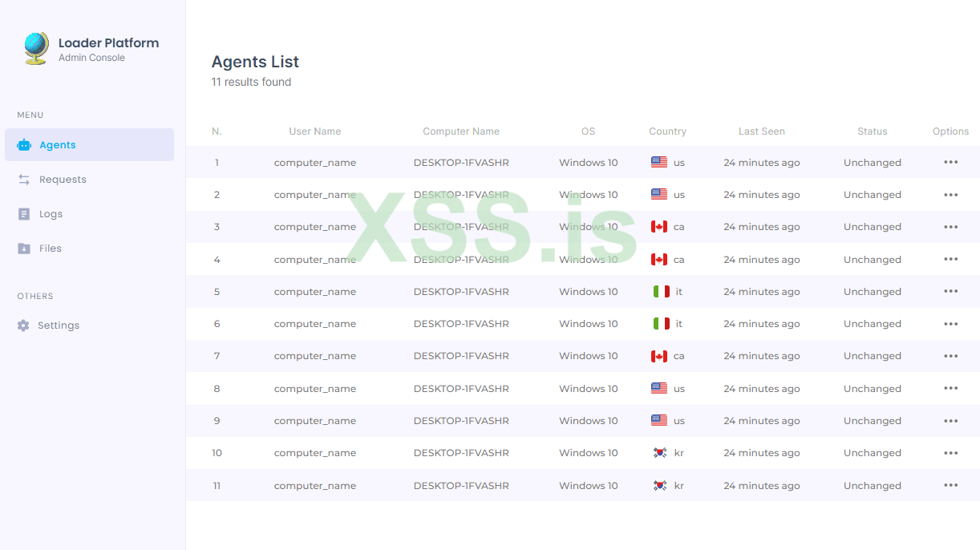Click the Italy flag in row 5
This screenshot has height=550, width=980.
[662, 291]
